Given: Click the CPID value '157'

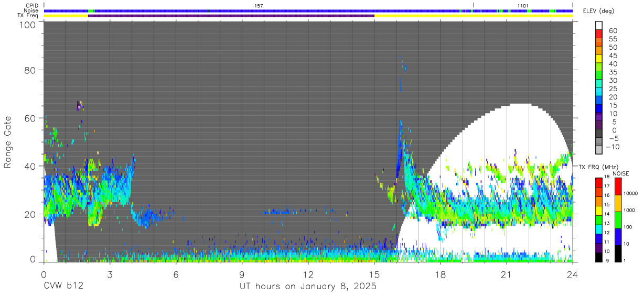Looking at the screenshot, I should (258, 6).
